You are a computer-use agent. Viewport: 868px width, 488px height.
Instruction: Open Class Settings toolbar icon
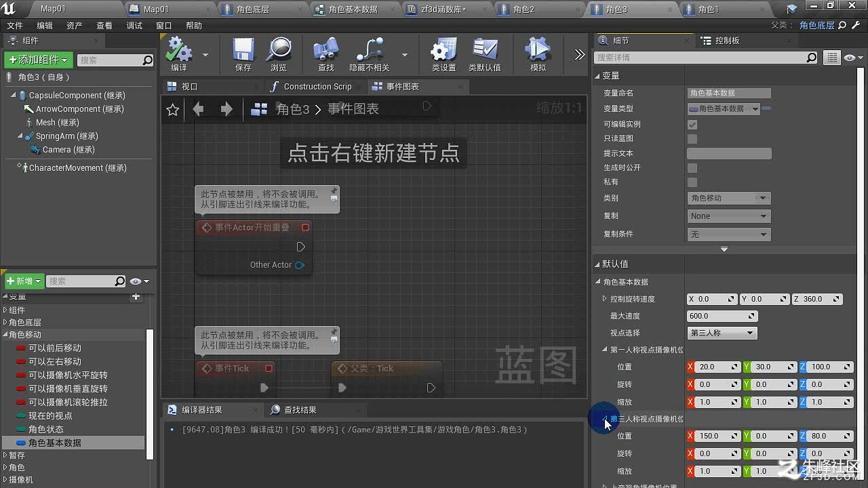[x=443, y=51]
